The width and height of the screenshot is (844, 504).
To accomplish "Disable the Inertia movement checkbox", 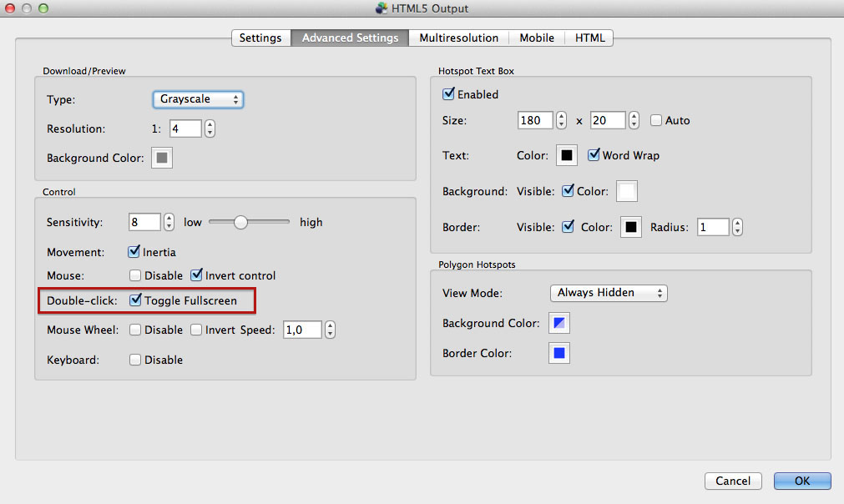I will point(134,252).
